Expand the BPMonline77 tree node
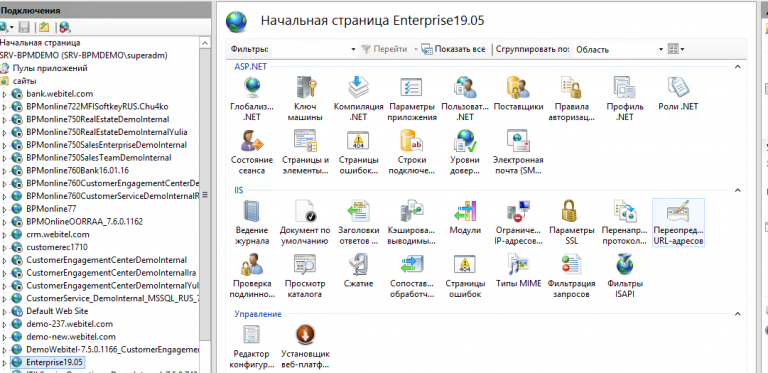This screenshot has height=373, width=768. [4, 209]
